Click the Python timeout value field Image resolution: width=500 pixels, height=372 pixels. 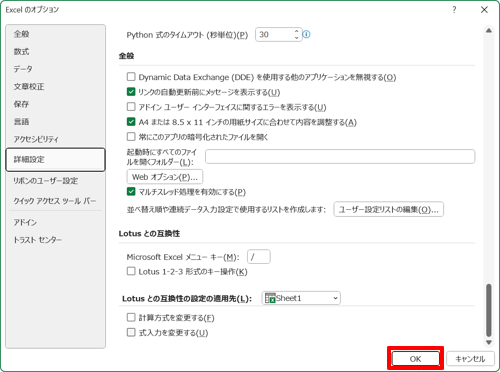coord(274,34)
